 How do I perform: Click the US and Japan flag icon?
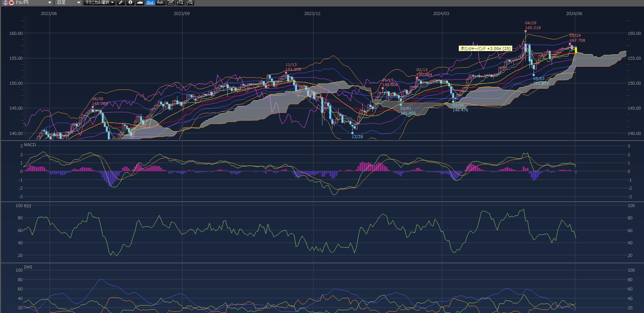pyautogui.click(x=8, y=3)
